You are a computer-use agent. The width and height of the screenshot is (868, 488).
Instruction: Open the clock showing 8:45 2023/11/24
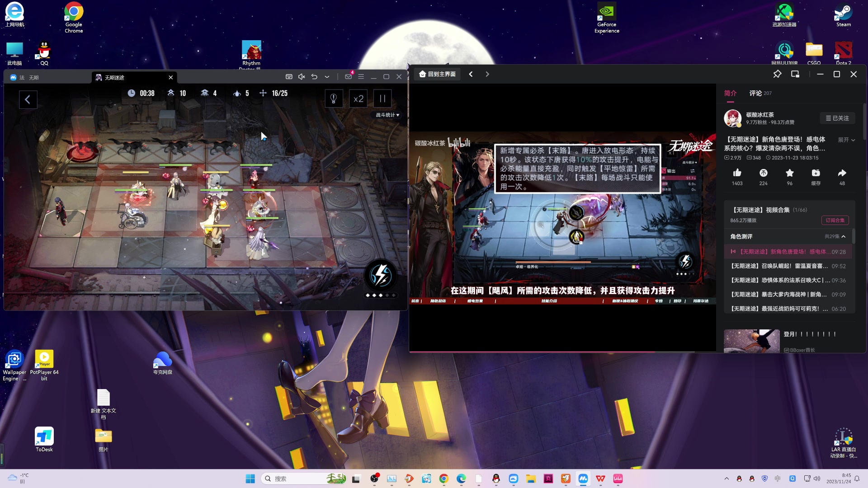pos(839,479)
